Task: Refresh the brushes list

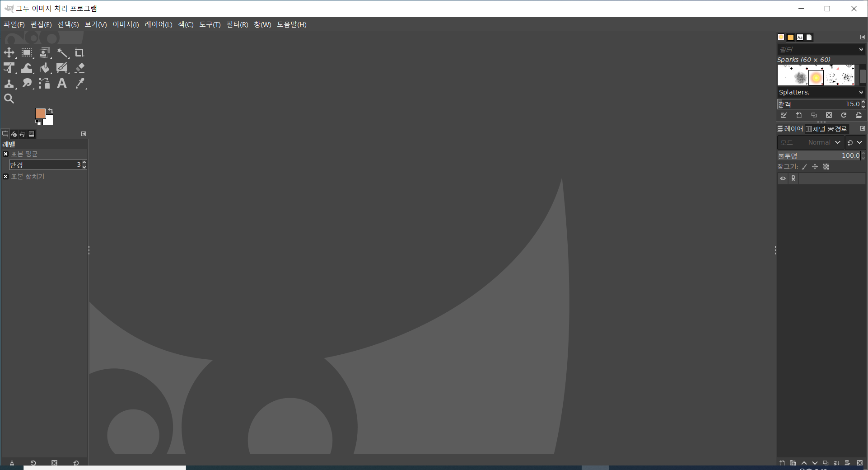Action: [x=844, y=115]
